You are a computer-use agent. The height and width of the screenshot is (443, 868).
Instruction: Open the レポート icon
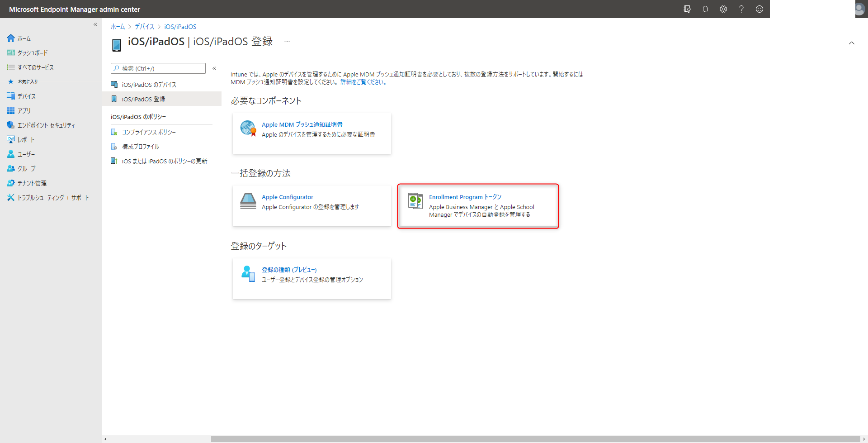click(x=25, y=139)
